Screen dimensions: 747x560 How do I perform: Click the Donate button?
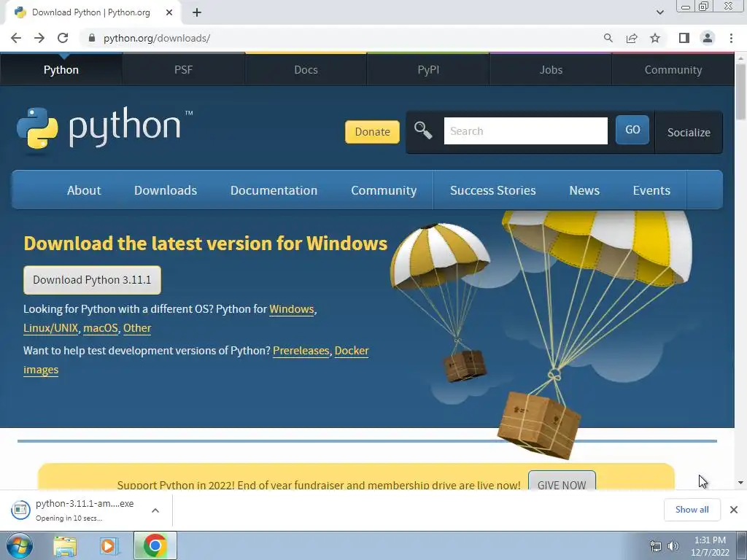tap(372, 131)
